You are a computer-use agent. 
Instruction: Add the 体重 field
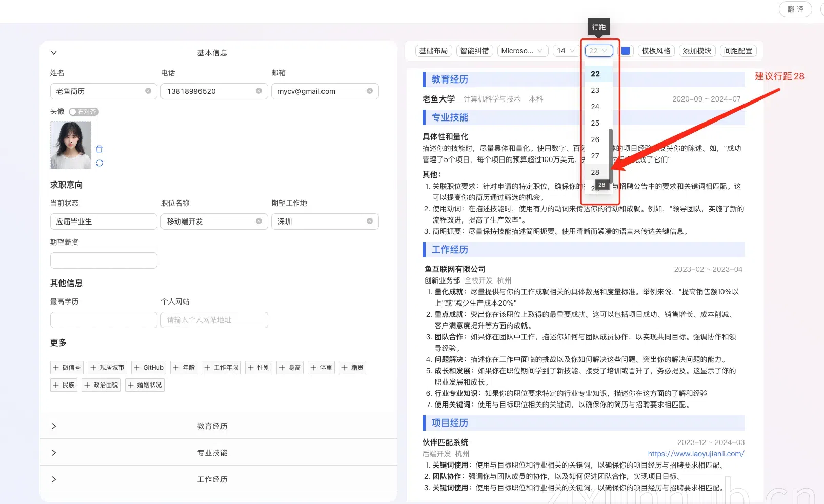(x=321, y=368)
